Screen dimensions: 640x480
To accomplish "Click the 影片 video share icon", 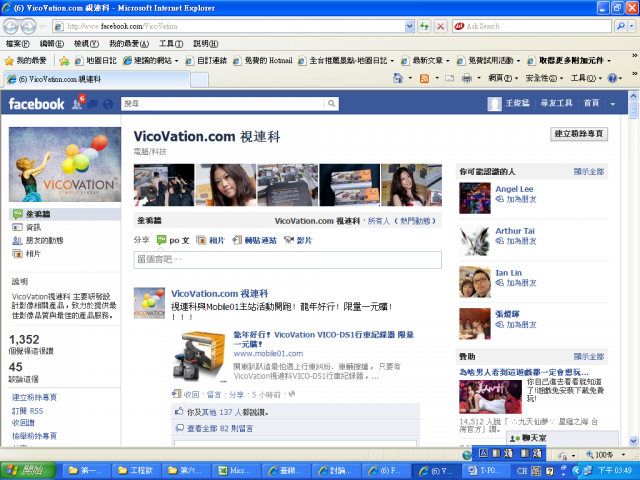I will 289,240.
